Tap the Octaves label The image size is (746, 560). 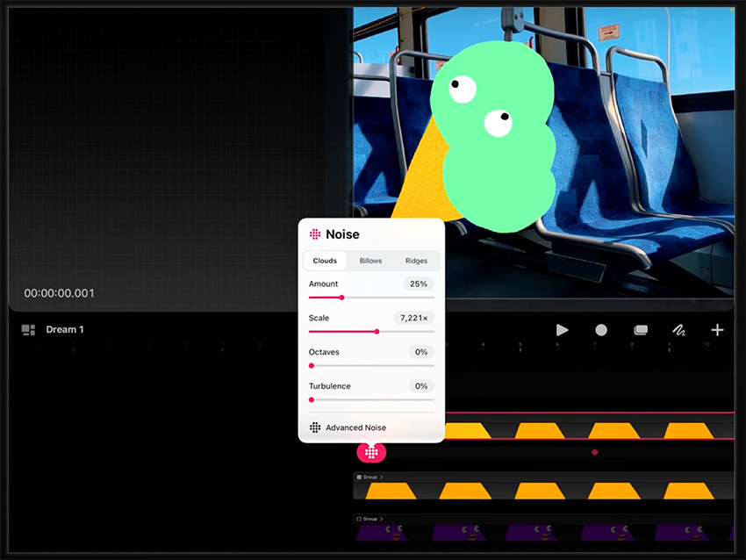coord(324,352)
